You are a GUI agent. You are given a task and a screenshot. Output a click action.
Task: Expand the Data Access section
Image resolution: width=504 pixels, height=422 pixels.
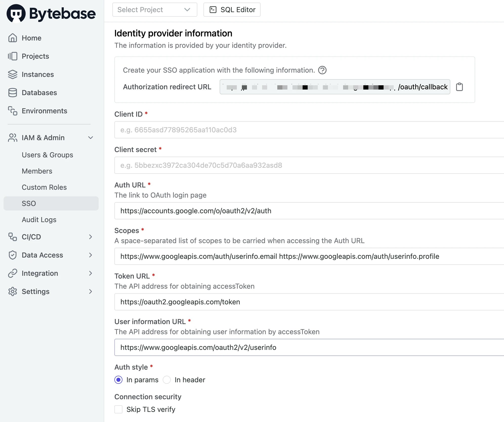(x=91, y=255)
